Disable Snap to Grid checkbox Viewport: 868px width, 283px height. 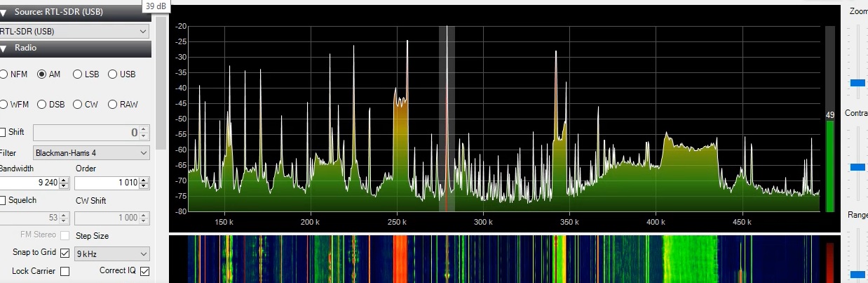[x=65, y=253]
